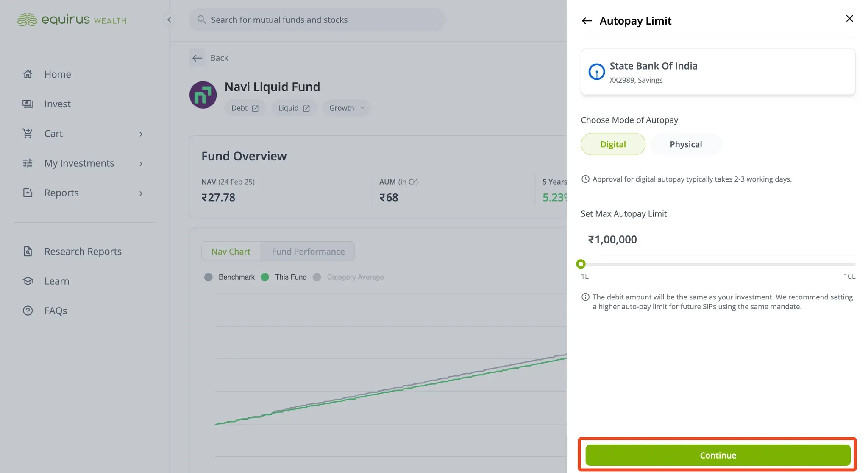
Task: Click the search magnifier icon
Action: click(202, 20)
